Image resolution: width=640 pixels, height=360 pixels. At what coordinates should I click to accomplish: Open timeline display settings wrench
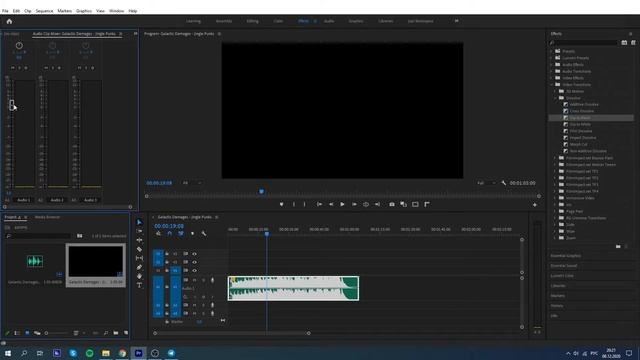coord(204,233)
